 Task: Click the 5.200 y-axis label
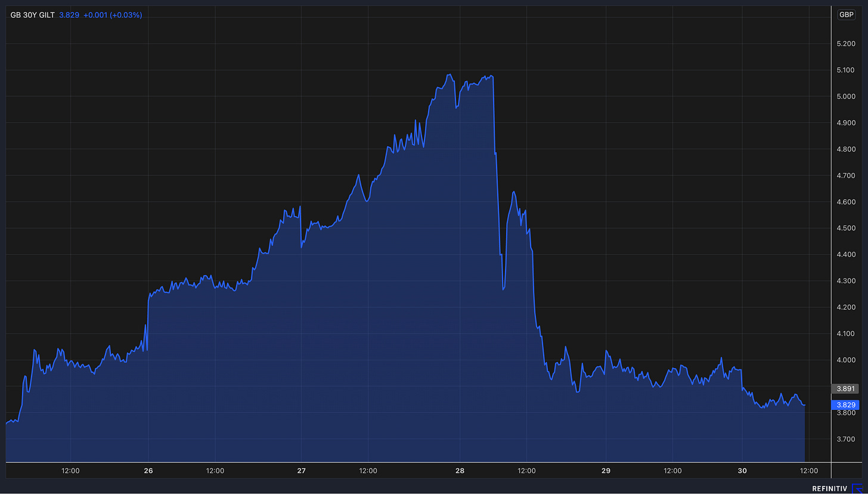847,44
